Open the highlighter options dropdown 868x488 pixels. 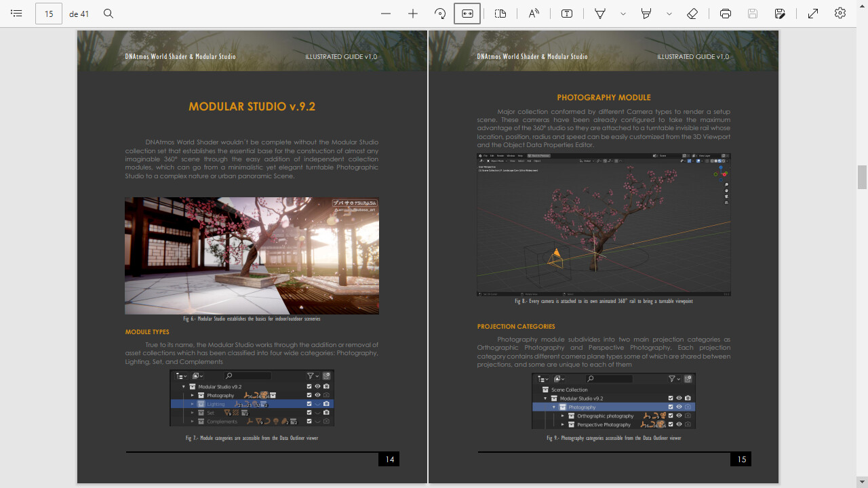point(669,14)
